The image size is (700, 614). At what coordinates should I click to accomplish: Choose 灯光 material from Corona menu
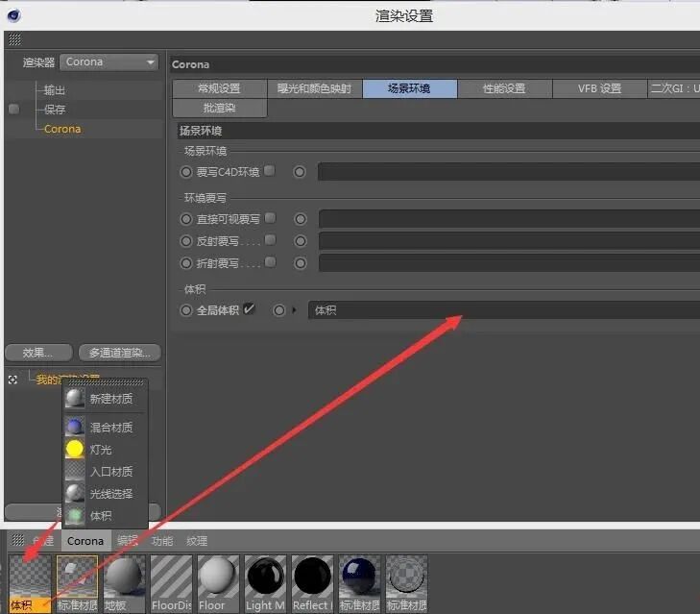tap(106, 449)
